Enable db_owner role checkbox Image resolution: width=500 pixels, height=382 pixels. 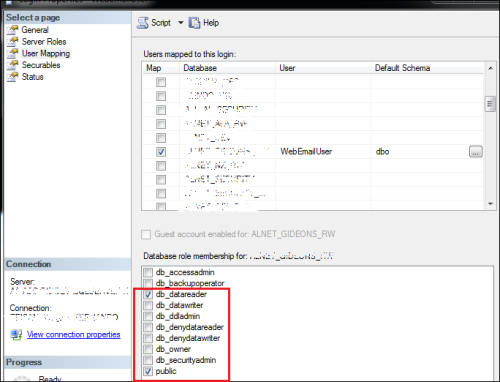coord(148,350)
